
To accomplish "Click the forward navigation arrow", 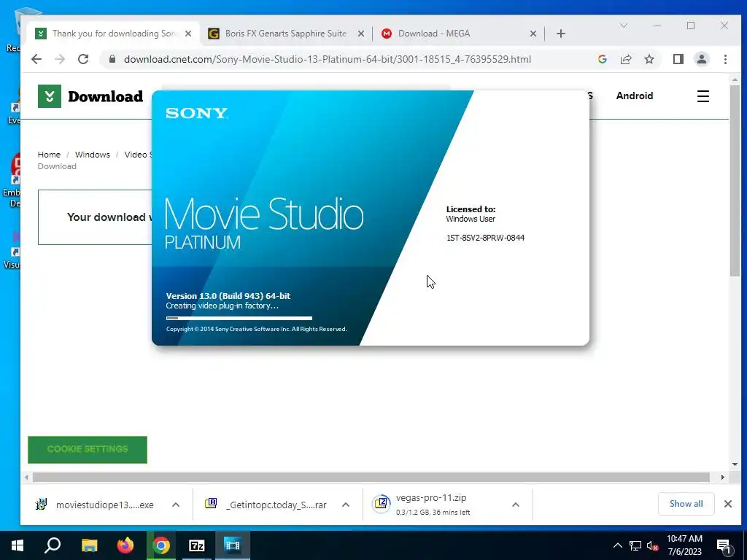I will [x=60, y=59].
